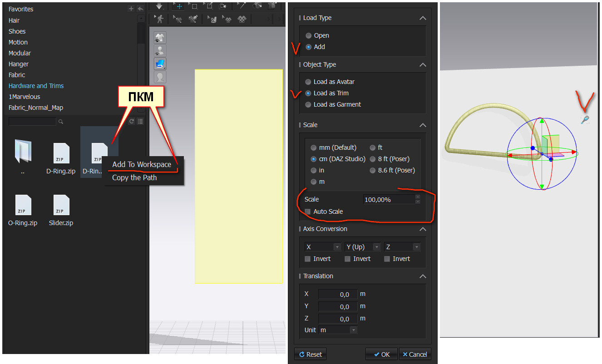Select the 8 ft (Poser) scale unit
The height and width of the screenshot is (364, 602).
(x=373, y=159)
